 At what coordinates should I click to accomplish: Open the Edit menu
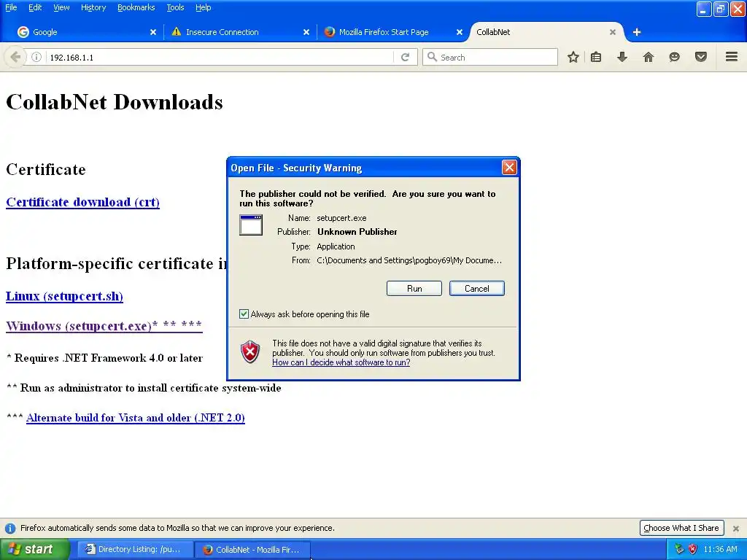pos(35,7)
